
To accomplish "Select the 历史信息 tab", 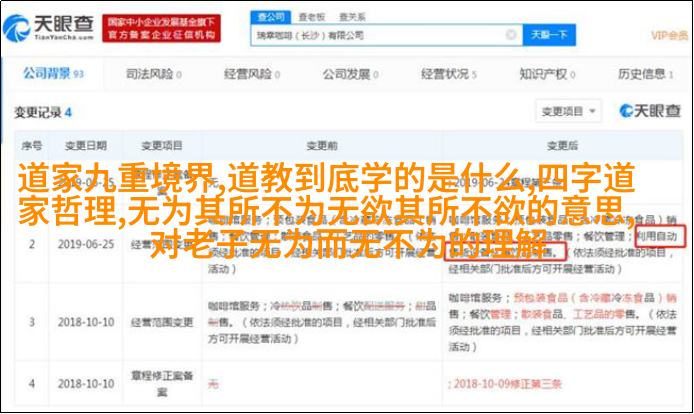I will [645, 74].
